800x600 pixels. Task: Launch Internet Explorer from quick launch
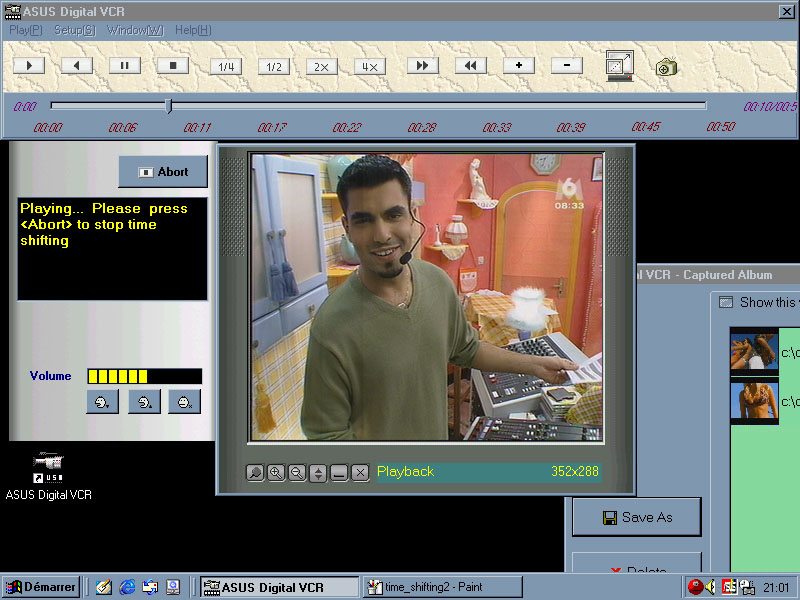pyautogui.click(x=127, y=587)
